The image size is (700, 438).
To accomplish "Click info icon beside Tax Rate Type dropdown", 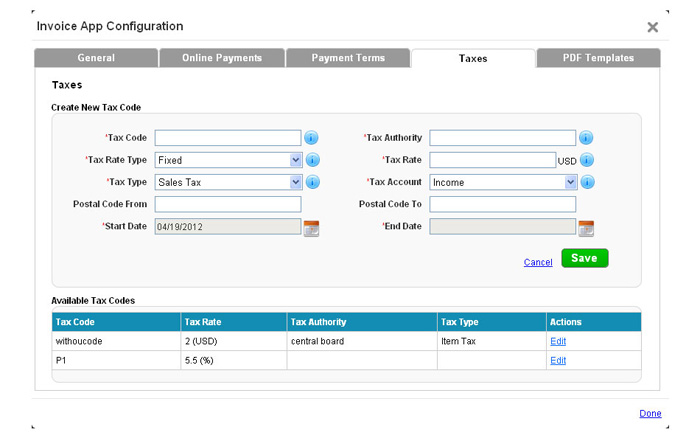I will tap(312, 160).
